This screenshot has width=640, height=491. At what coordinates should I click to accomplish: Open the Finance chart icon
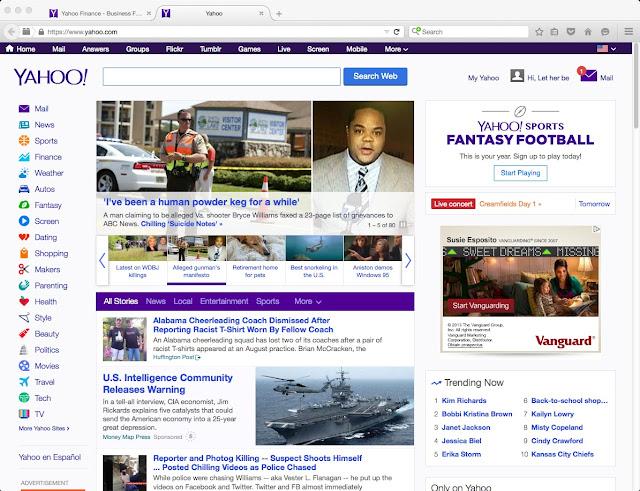(x=24, y=157)
